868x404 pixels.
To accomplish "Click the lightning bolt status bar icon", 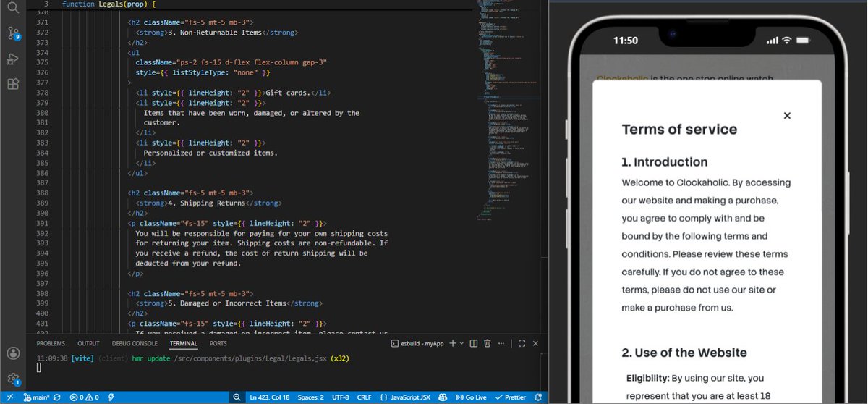I will 111,397.
